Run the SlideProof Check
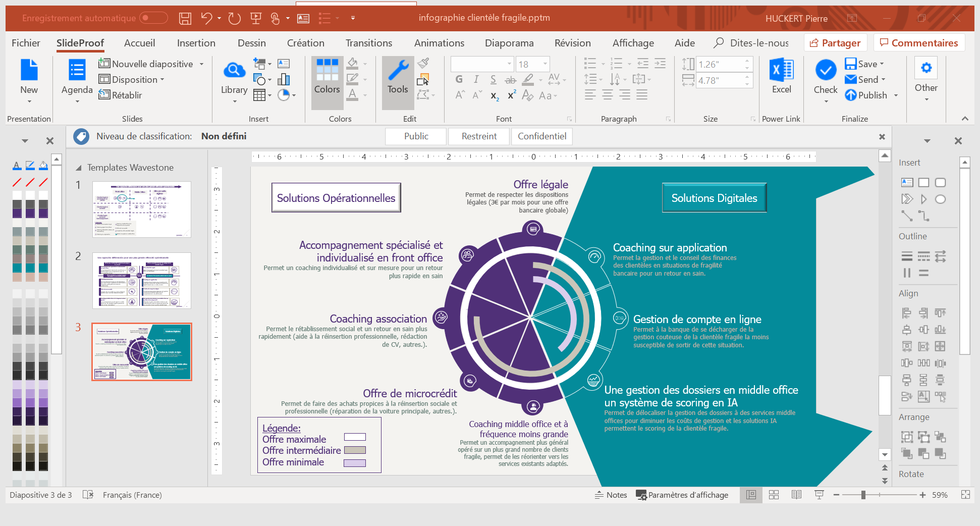Screen dimensions: 980x526 (826, 81)
